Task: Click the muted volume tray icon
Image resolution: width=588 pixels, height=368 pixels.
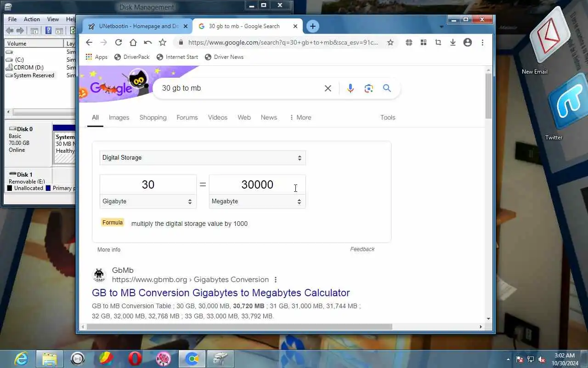Action: click(542, 359)
